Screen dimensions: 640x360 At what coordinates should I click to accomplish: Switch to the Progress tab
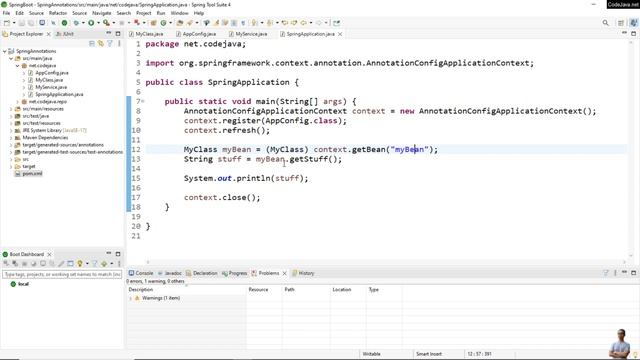pos(235,273)
